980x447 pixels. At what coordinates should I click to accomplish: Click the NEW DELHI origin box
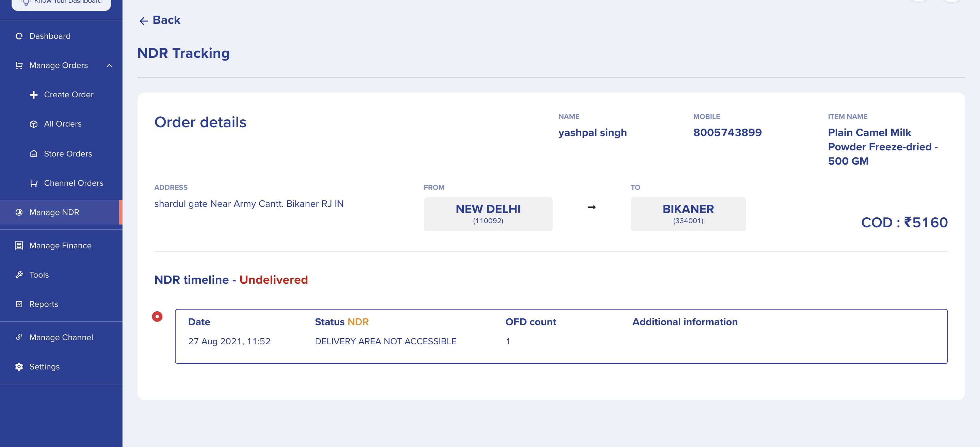point(488,214)
